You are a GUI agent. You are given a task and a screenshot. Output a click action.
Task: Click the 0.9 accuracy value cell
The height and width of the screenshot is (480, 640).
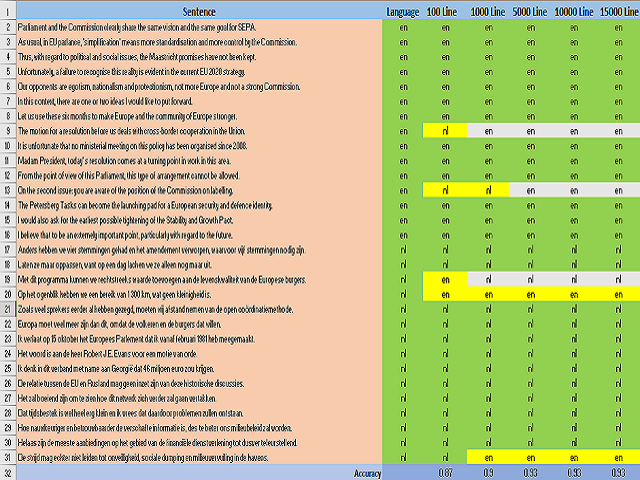[x=488, y=473]
